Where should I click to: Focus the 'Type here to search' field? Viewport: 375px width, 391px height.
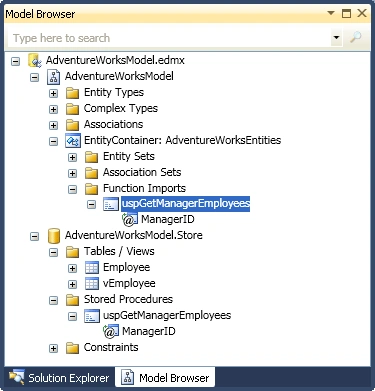169,37
